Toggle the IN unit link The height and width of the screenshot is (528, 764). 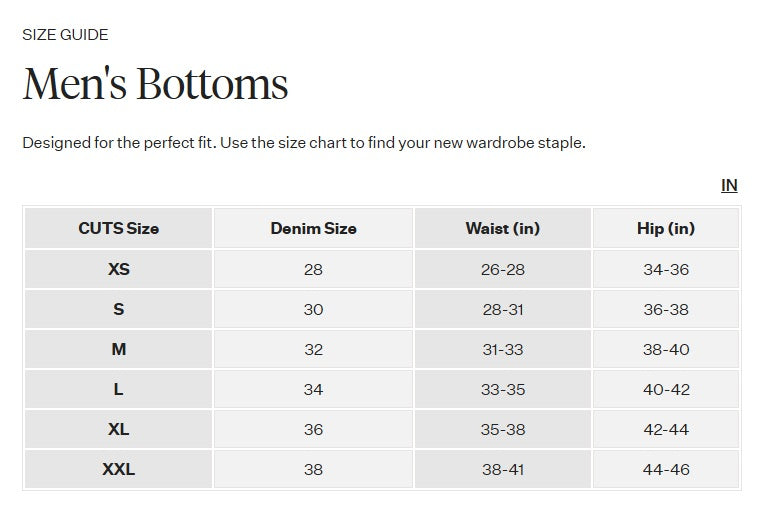point(729,185)
